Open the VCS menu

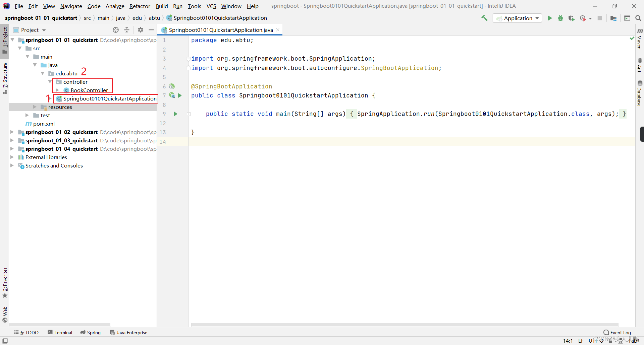tap(211, 6)
